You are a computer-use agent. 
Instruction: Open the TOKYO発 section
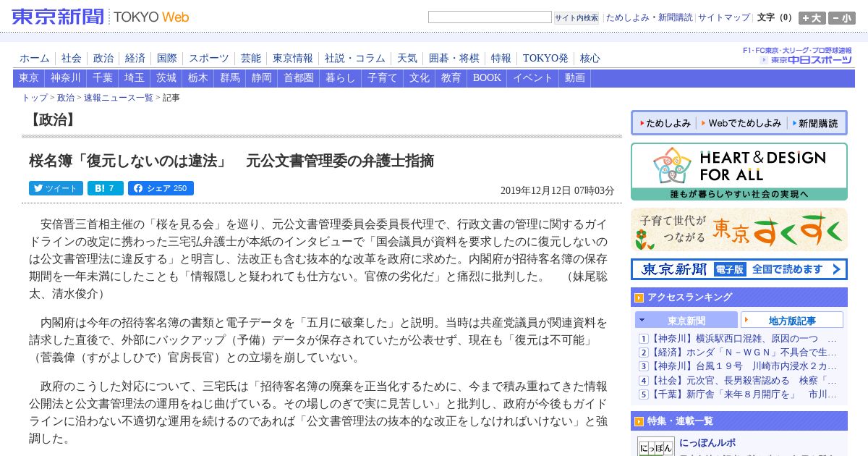pos(545,59)
